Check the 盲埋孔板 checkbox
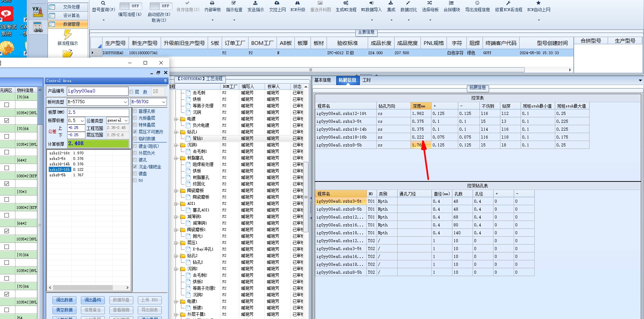 [135, 111]
